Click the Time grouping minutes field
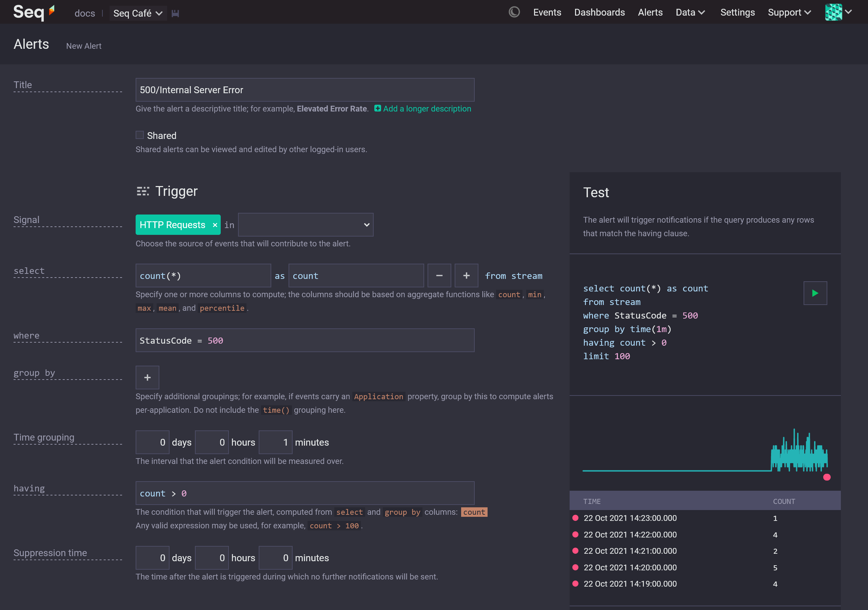Image resolution: width=868 pixels, height=610 pixels. click(x=275, y=442)
